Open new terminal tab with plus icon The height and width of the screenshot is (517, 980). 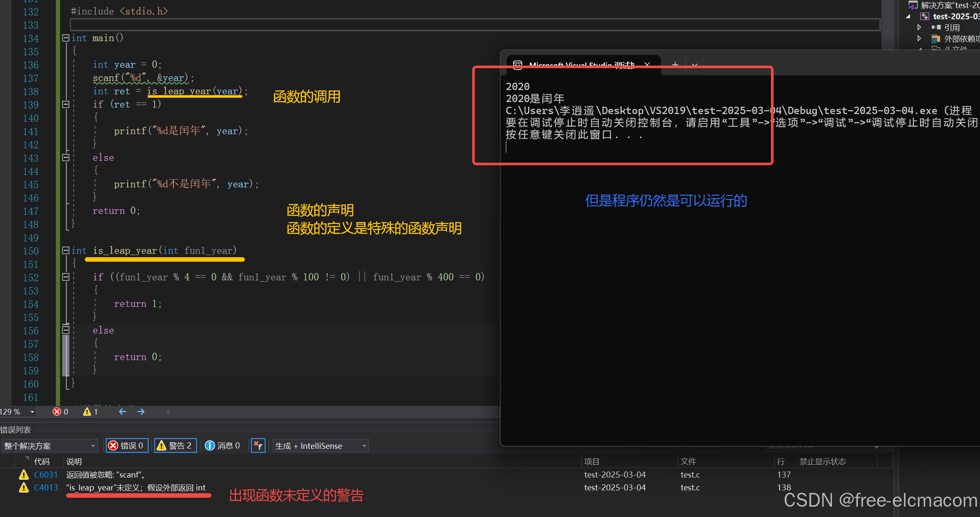[675, 65]
